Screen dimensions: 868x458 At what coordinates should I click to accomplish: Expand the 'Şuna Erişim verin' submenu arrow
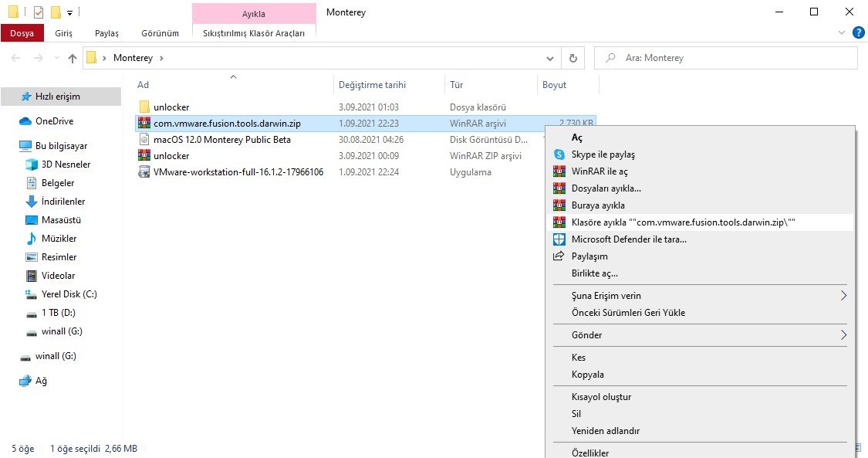click(x=843, y=296)
